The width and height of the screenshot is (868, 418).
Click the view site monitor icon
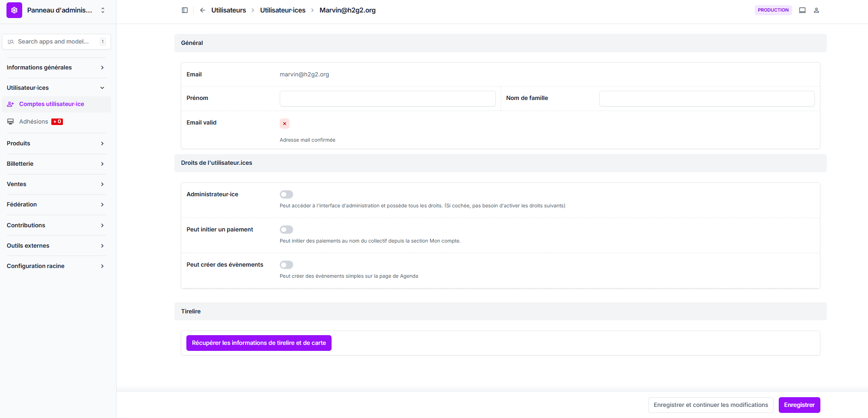click(x=802, y=10)
